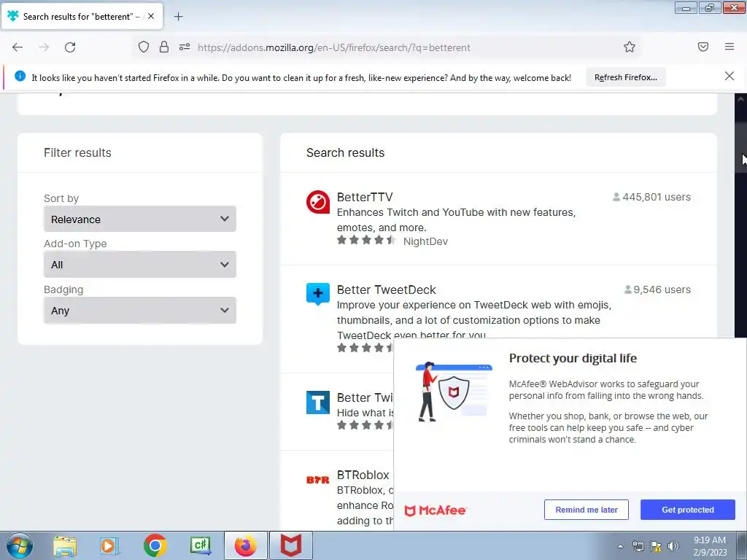747x560 pixels.
Task: Click the NightDev author name
Action: [x=425, y=241]
